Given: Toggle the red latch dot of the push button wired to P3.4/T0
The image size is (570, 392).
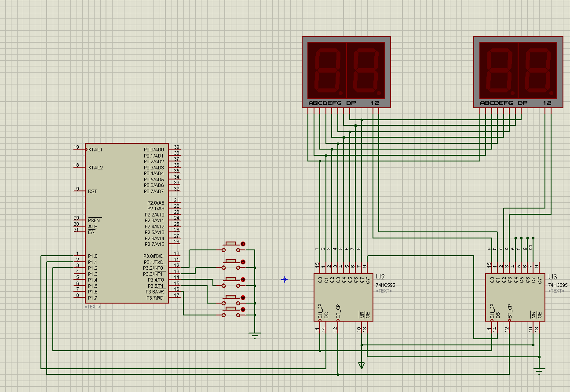Looking at the screenshot, I should pos(242,279).
